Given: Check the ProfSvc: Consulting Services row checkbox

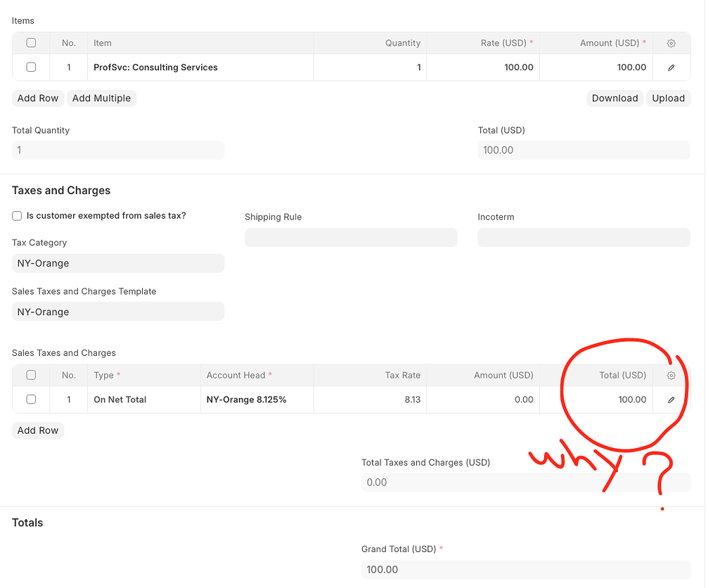Looking at the screenshot, I should click(31, 67).
